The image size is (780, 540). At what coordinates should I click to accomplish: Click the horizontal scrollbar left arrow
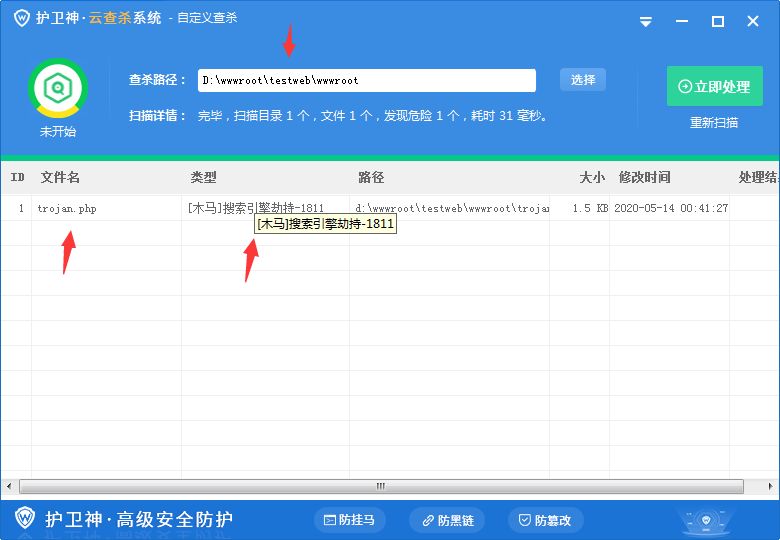coord(9,486)
